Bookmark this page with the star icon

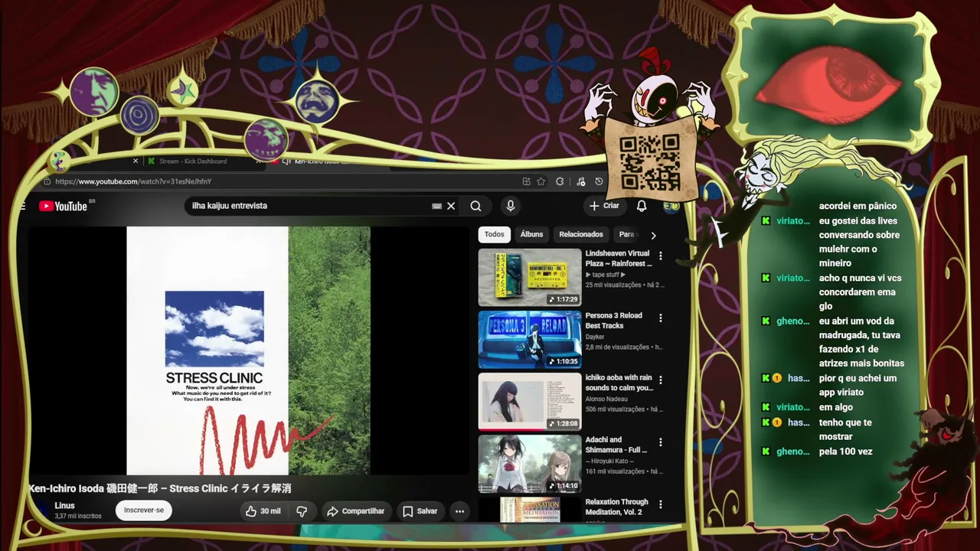pos(541,181)
